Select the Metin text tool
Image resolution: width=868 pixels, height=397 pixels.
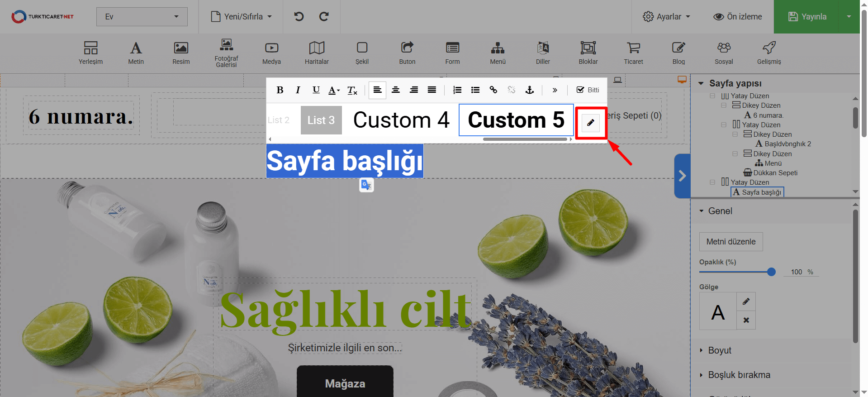tap(136, 53)
